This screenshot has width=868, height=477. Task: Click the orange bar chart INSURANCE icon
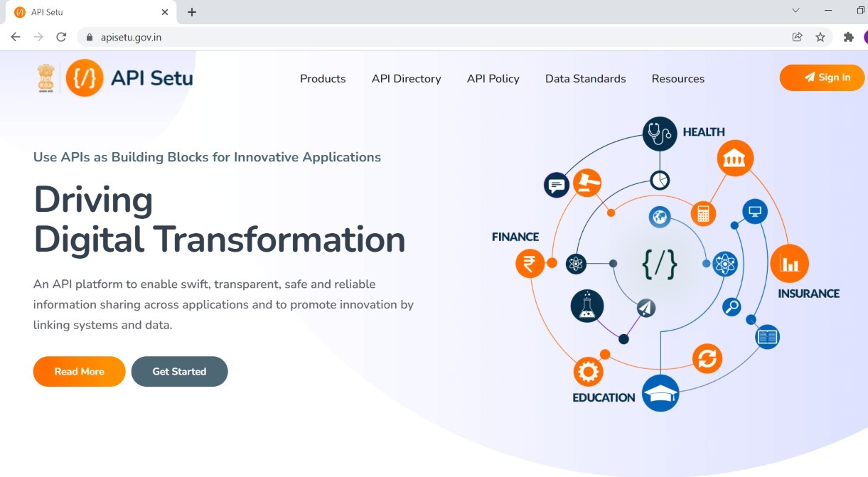(x=789, y=264)
